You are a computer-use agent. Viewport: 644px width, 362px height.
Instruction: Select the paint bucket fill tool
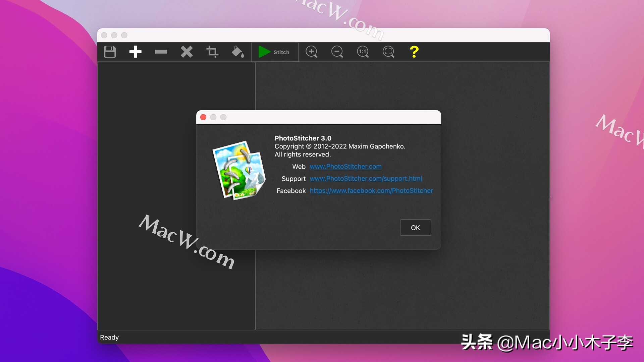click(238, 52)
